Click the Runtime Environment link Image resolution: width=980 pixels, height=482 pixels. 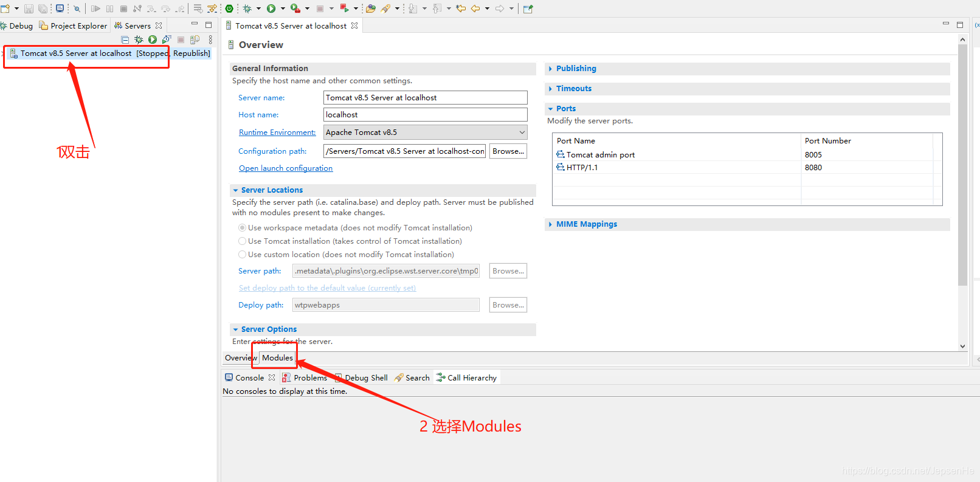(277, 133)
